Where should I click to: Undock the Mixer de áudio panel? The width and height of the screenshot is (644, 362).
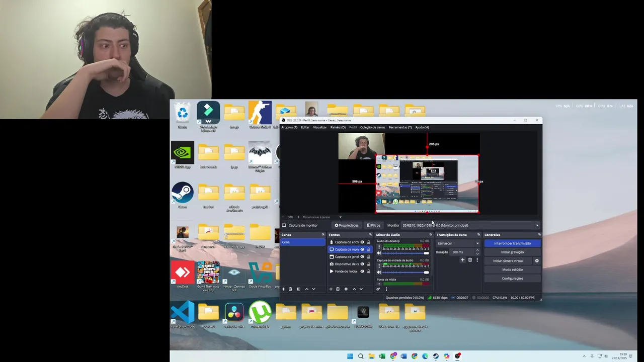click(x=431, y=235)
